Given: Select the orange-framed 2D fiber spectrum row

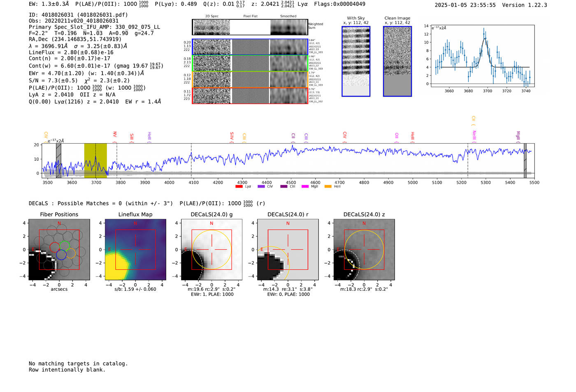Looking at the screenshot, I should click(x=250, y=79).
